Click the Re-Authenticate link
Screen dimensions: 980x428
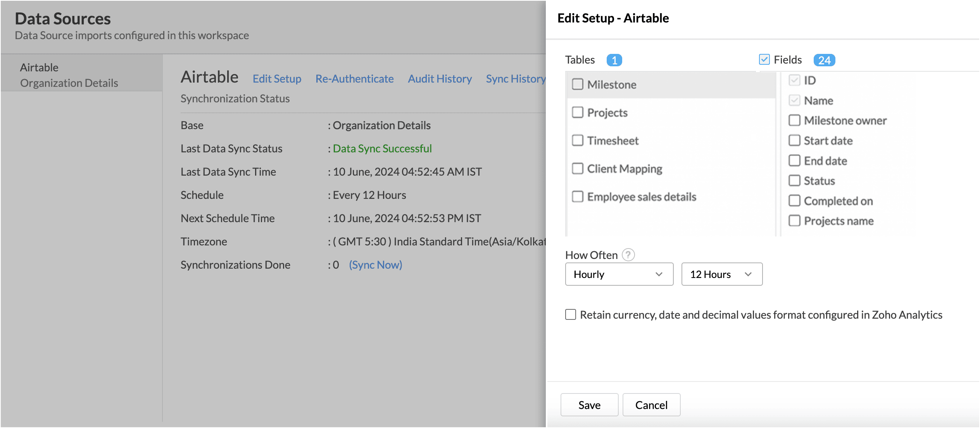(354, 79)
